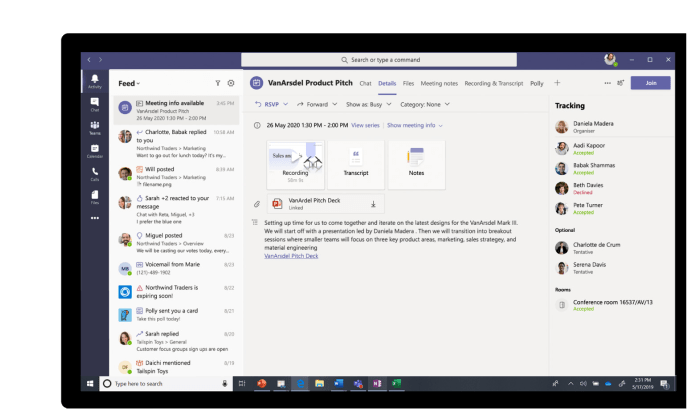Open the Calendar in the left rail
The height and width of the screenshot is (410, 687).
95,151
